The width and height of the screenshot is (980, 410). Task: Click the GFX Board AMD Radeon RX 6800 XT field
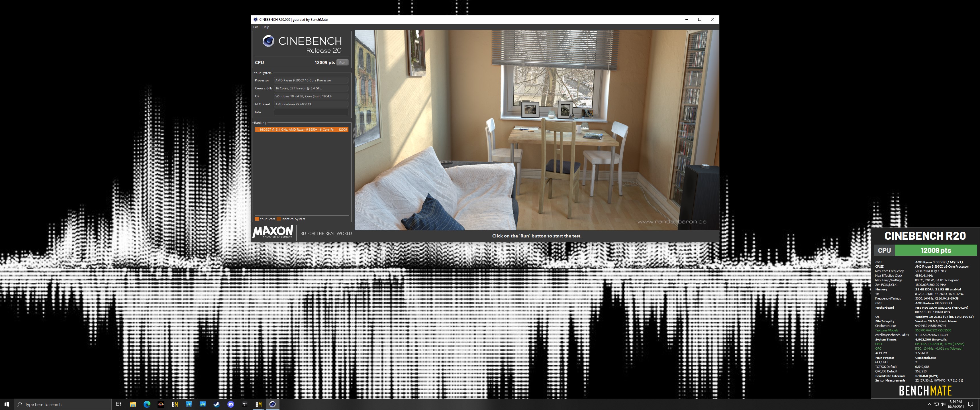(311, 104)
